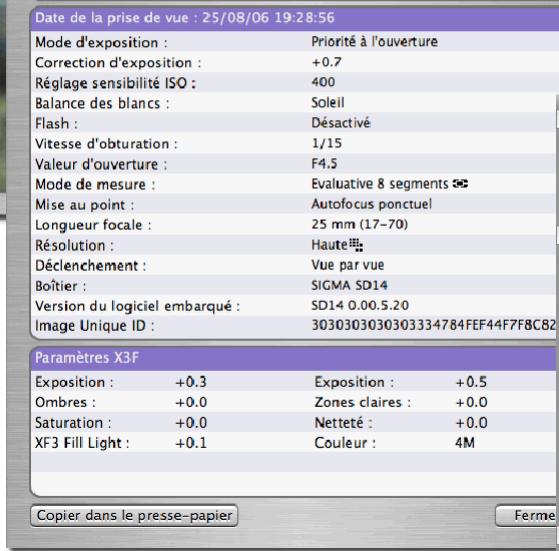
Task: Select the 'Mode d'exposition :' label
Action: [x=101, y=43]
